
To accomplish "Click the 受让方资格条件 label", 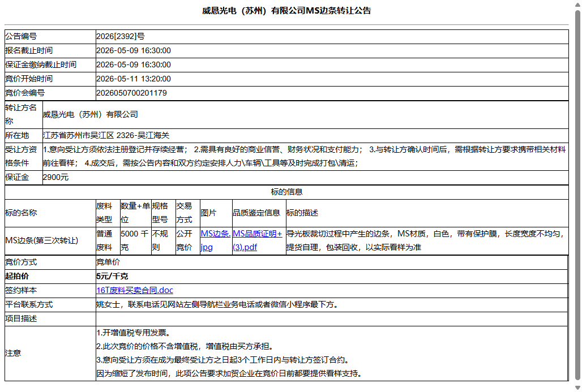I will (x=23, y=156).
